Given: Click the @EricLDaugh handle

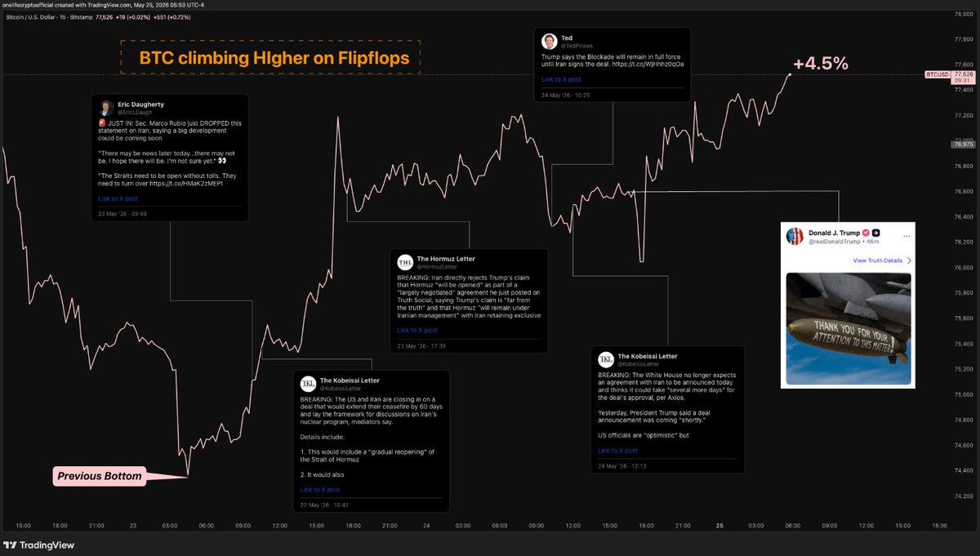Looking at the screenshot, I should pyautogui.click(x=134, y=113).
